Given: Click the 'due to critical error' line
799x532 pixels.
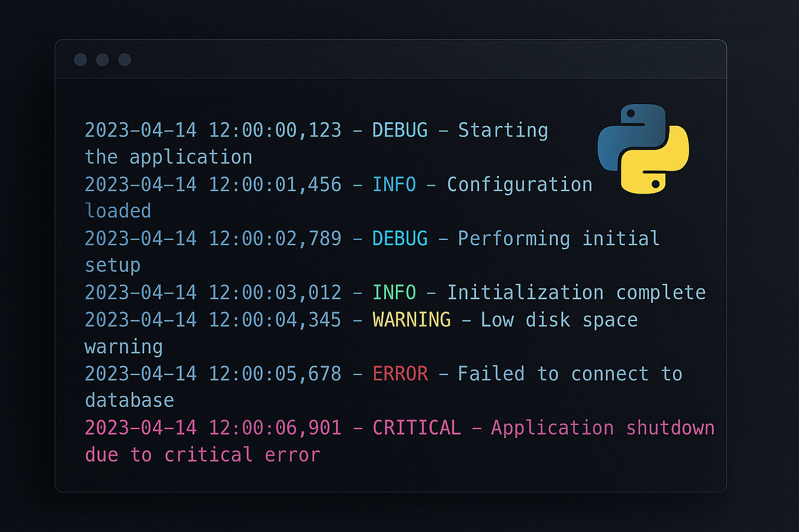Looking at the screenshot, I should [x=202, y=455].
